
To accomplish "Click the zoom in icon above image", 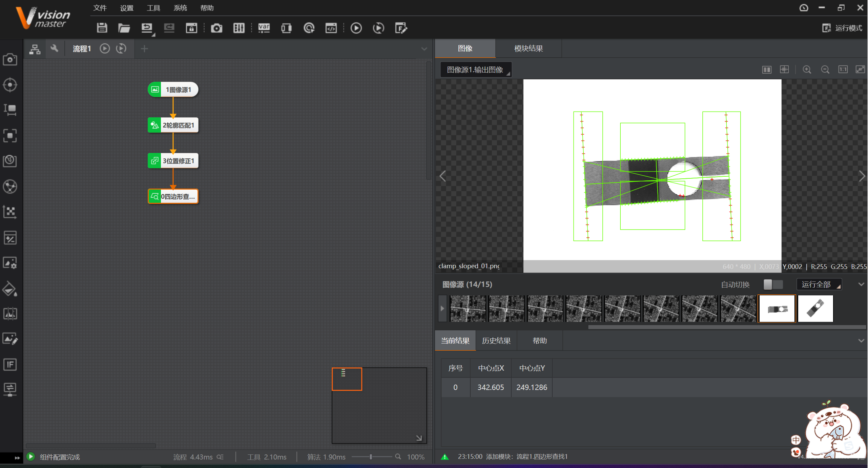I will pos(807,70).
